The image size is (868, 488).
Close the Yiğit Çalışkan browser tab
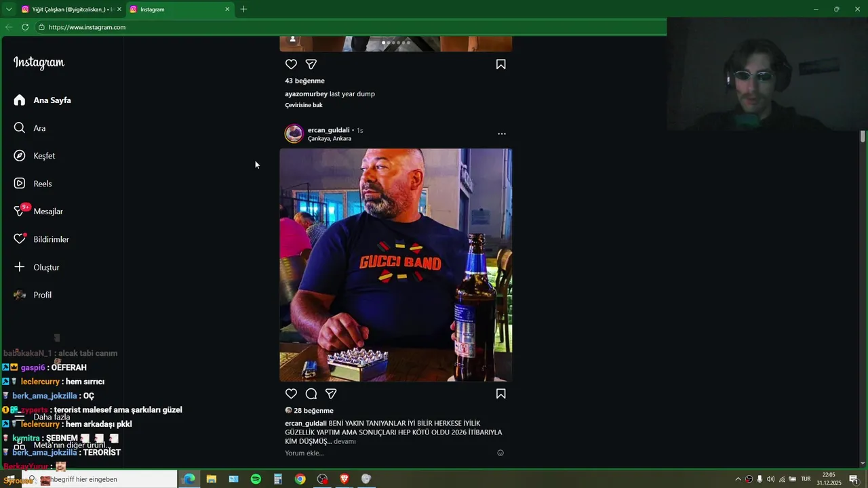pos(119,9)
